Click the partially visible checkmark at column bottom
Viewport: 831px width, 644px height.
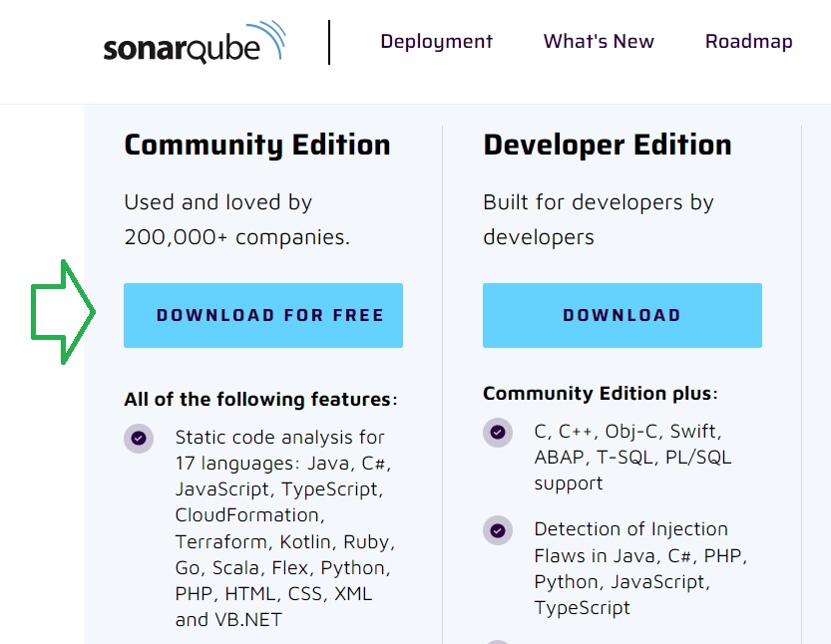498,641
